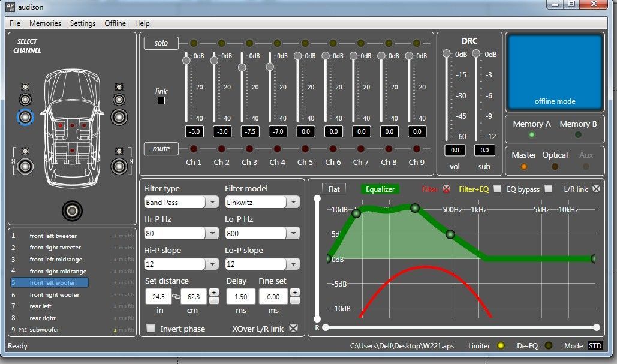Select the Memory A indicator light
This screenshot has width=617, height=364.
pos(531,134)
